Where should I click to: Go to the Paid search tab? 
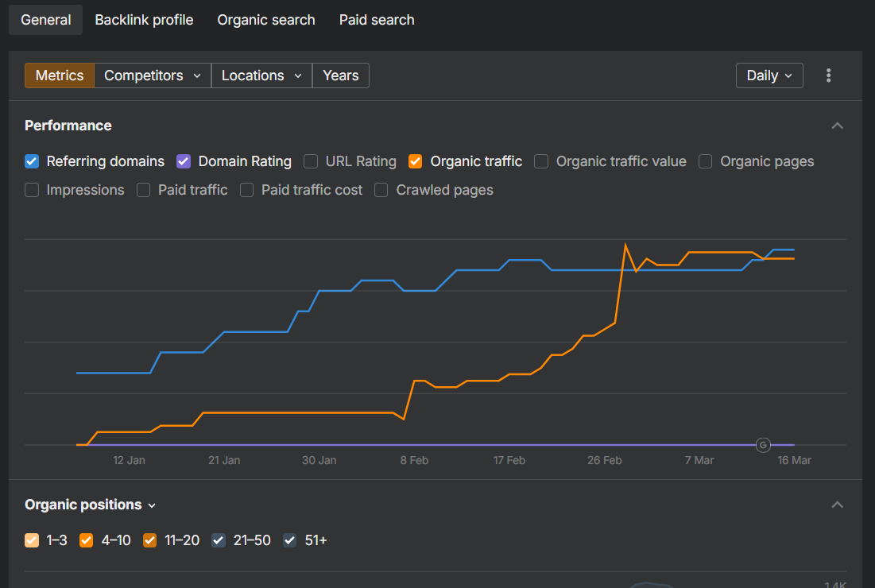coord(377,20)
